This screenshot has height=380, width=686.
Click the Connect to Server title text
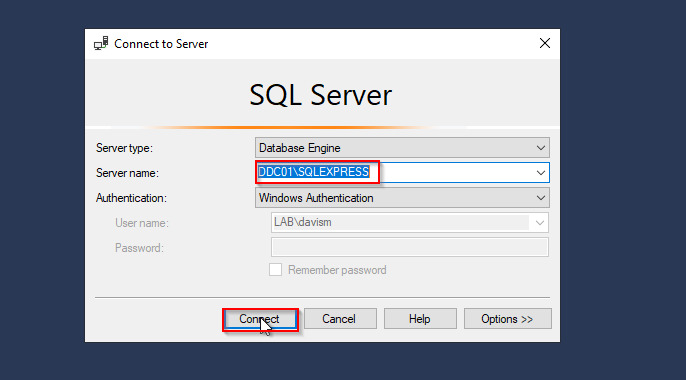(161, 44)
